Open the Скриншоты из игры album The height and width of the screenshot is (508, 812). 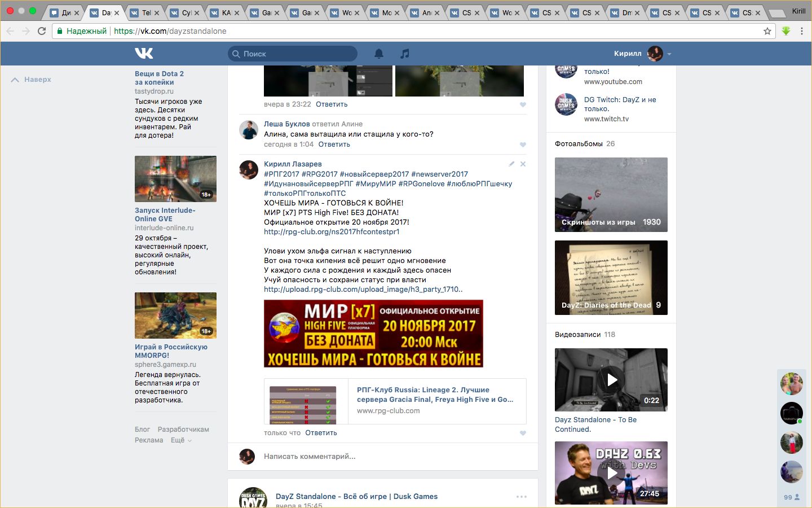(611, 195)
